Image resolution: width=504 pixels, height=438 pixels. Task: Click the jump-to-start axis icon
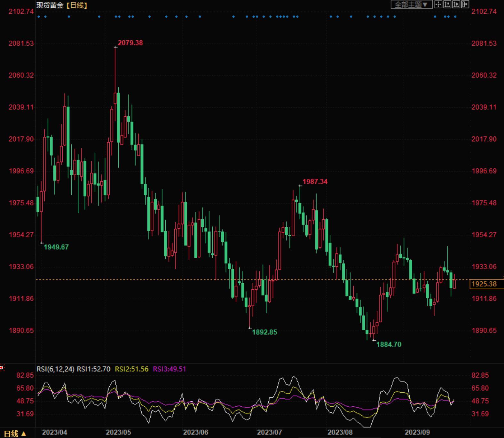[x=447, y=4]
